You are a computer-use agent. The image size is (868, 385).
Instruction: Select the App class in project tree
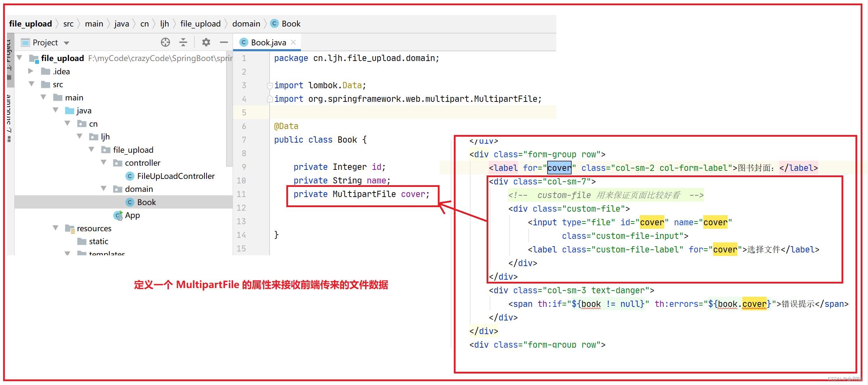(132, 216)
